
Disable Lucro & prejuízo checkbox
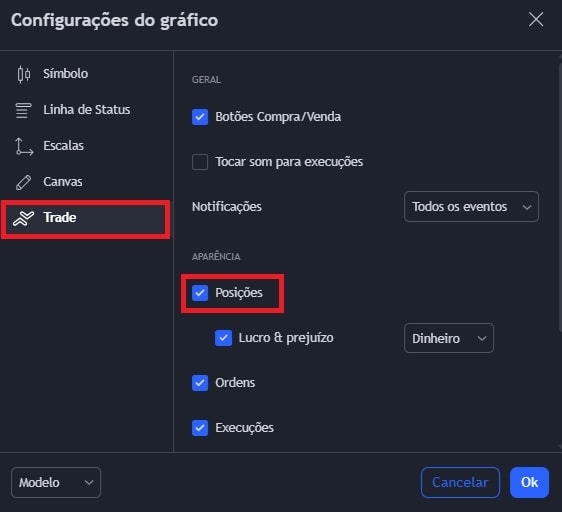pos(223,338)
